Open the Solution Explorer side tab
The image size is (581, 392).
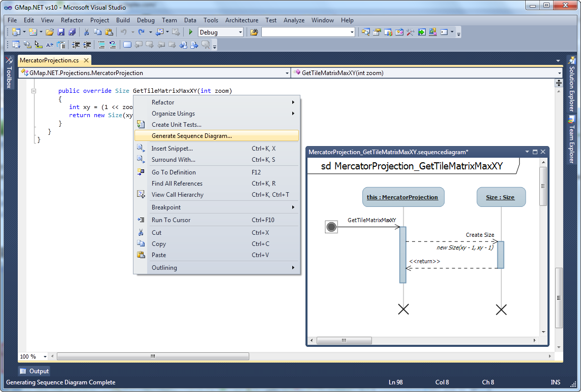point(571,85)
